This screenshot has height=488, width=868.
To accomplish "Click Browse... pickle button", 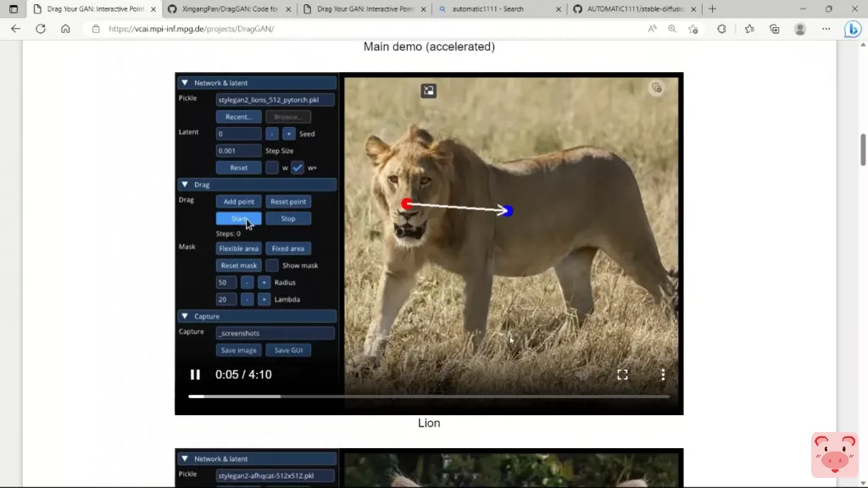I will point(288,117).
